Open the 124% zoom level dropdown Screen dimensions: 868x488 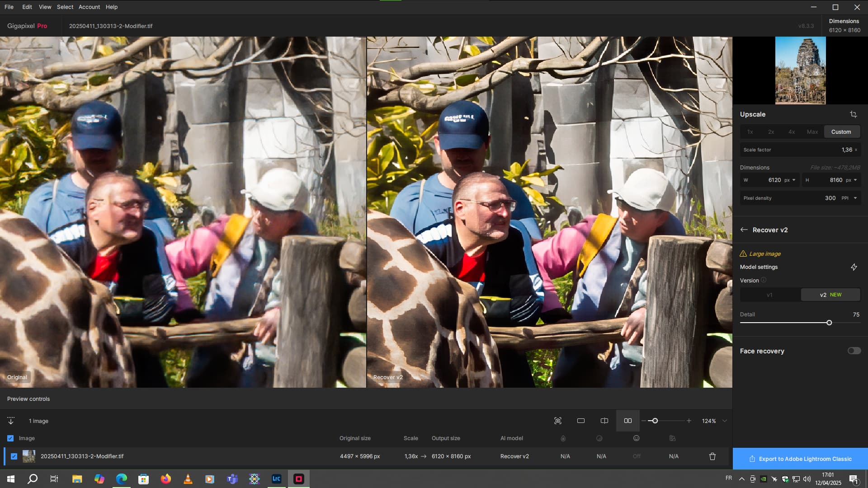pyautogui.click(x=725, y=421)
